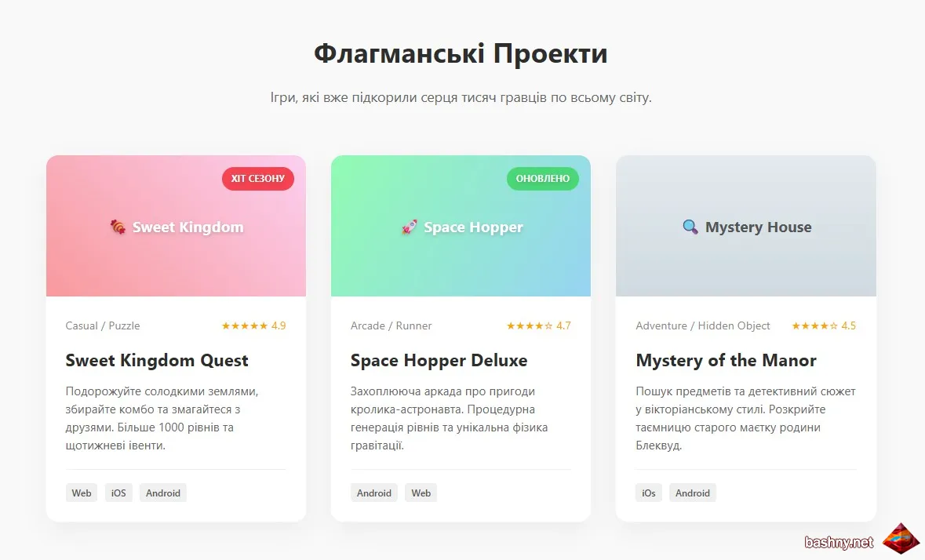925x560 pixels.
Task: Open the Space Hopper Deluxe title
Action: coord(439,360)
